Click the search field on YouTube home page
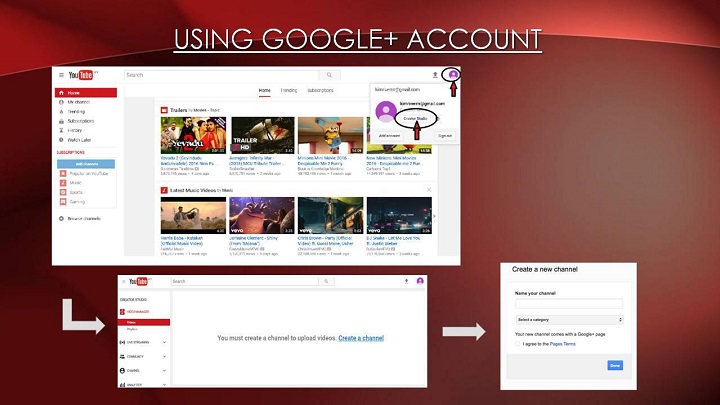Image resolution: width=720 pixels, height=405 pixels. click(x=221, y=75)
